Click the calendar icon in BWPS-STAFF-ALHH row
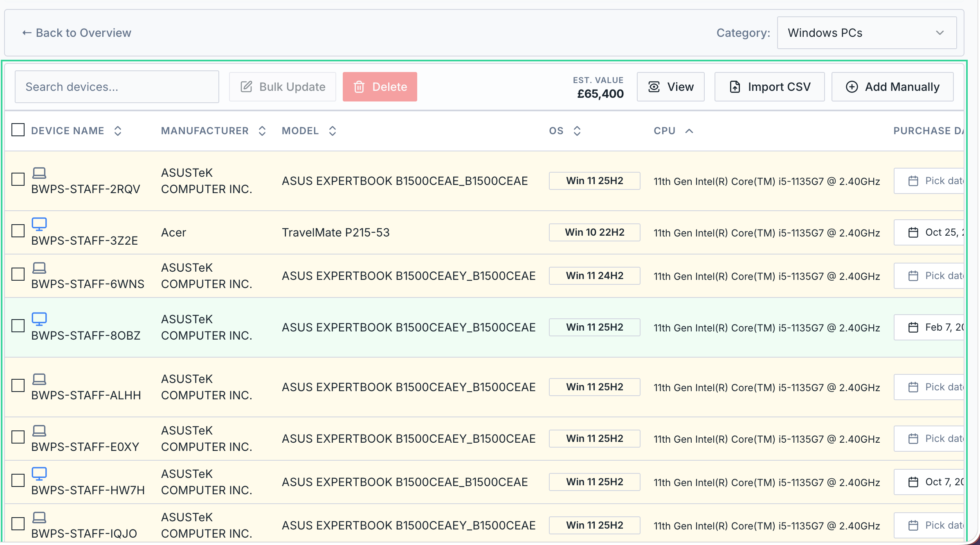This screenshot has width=980, height=545. tap(913, 387)
